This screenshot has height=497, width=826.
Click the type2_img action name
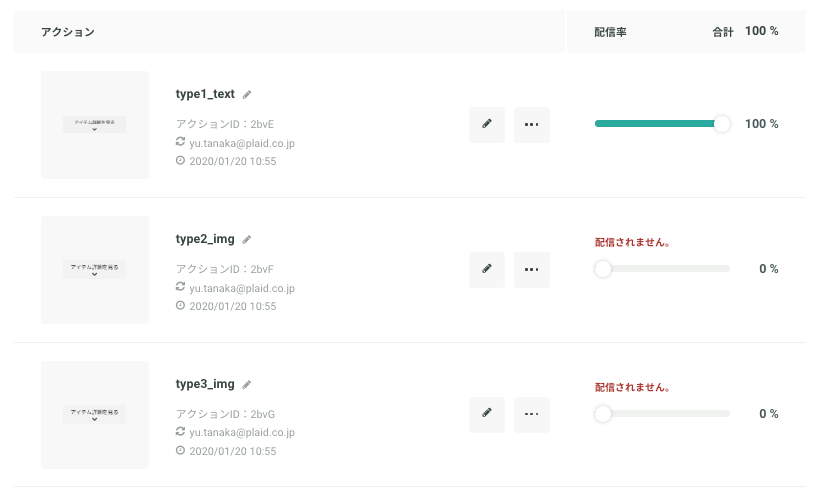coord(205,239)
